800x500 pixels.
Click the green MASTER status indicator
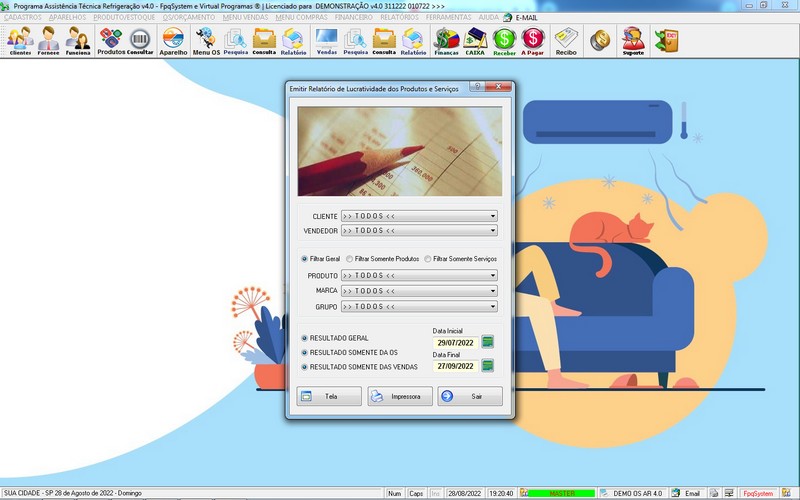pos(561,493)
